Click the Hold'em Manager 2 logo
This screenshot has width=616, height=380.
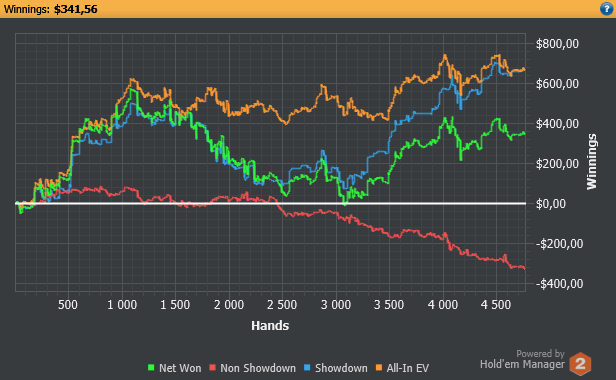click(580, 364)
